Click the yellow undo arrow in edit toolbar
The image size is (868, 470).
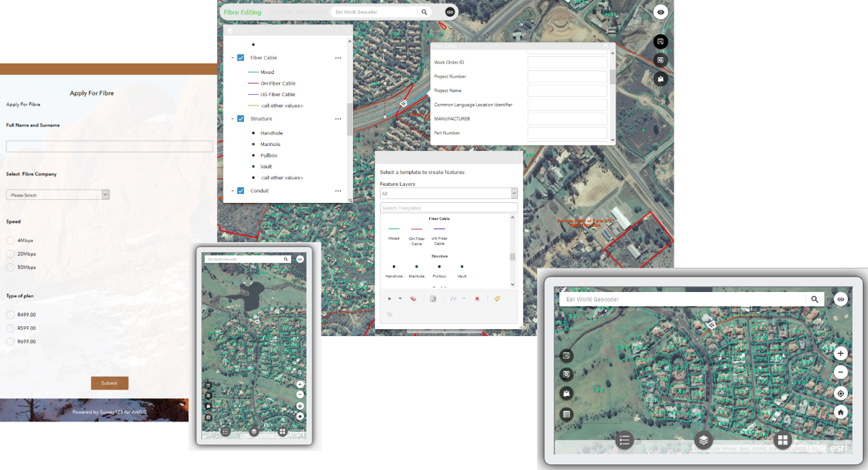pos(497,298)
